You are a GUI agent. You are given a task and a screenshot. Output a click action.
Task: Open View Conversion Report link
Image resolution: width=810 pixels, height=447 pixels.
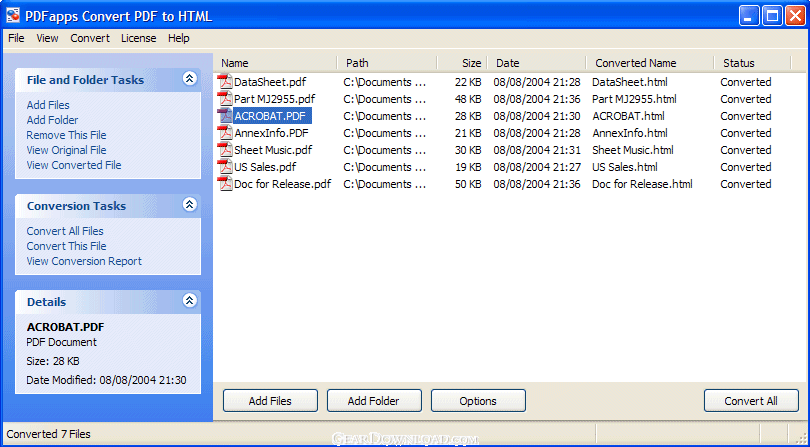(84, 261)
